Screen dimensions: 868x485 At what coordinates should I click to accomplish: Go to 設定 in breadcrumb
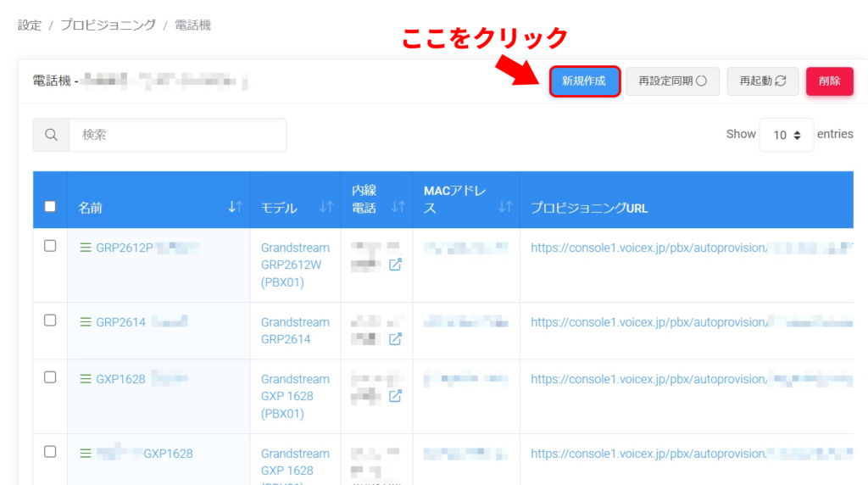30,25
